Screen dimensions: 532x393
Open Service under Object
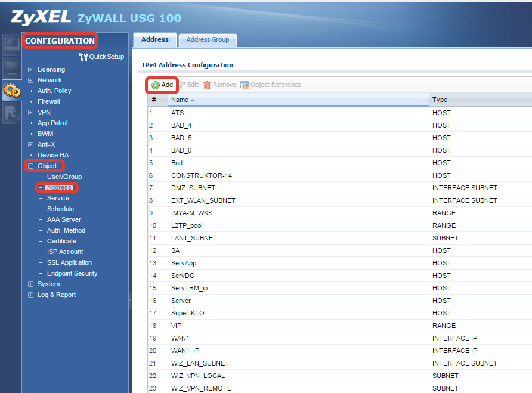[x=58, y=198]
